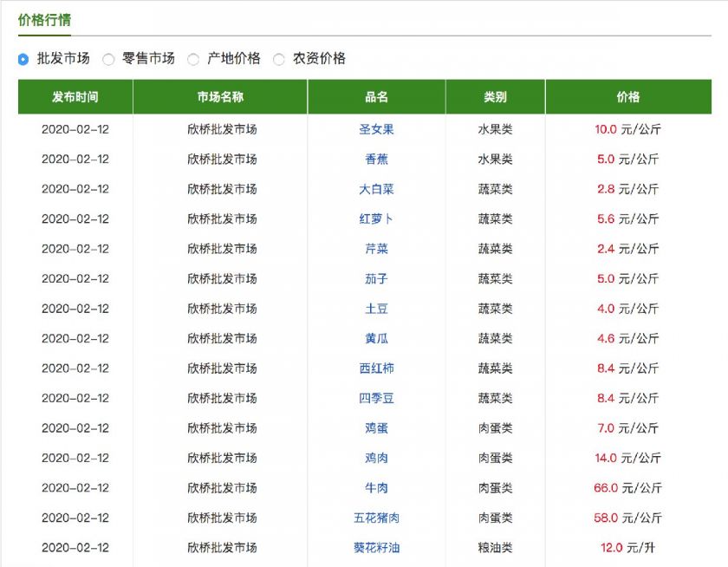Click the 茄子 product name
The height and width of the screenshot is (567, 728).
coord(376,279)
